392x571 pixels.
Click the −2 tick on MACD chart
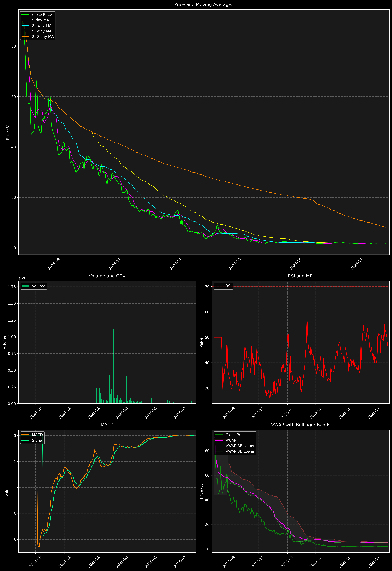(14, 462)
